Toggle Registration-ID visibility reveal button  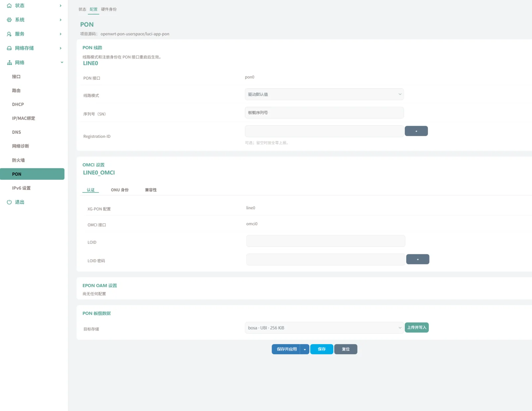pos(416,131)
